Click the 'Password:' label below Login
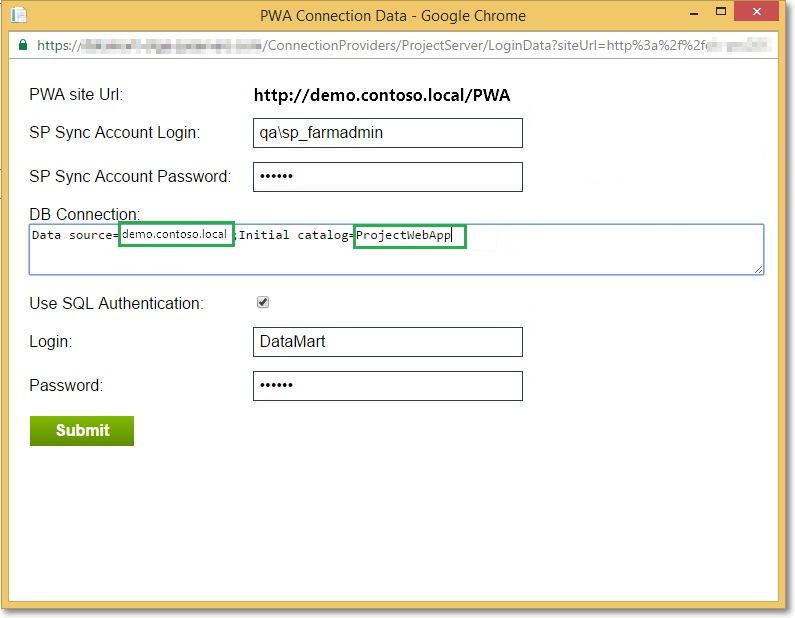Screen dimensions: 795x618 pos(66,385)
